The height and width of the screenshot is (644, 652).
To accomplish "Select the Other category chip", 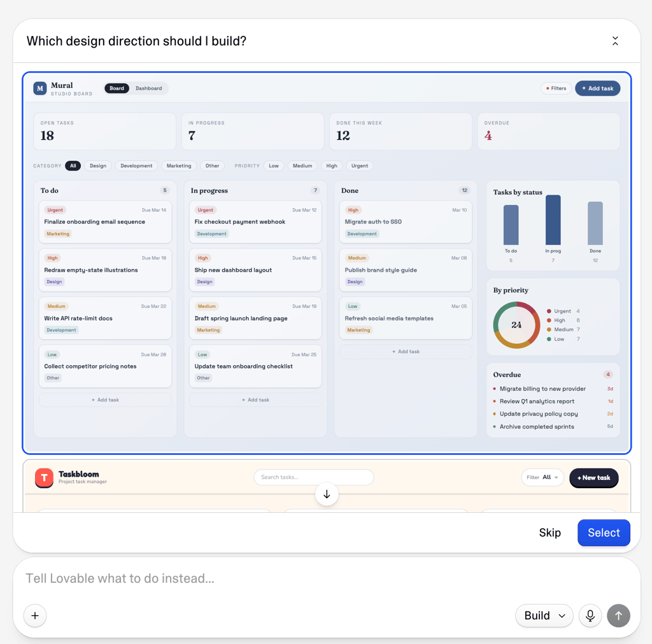I will (x=212, y=166).
